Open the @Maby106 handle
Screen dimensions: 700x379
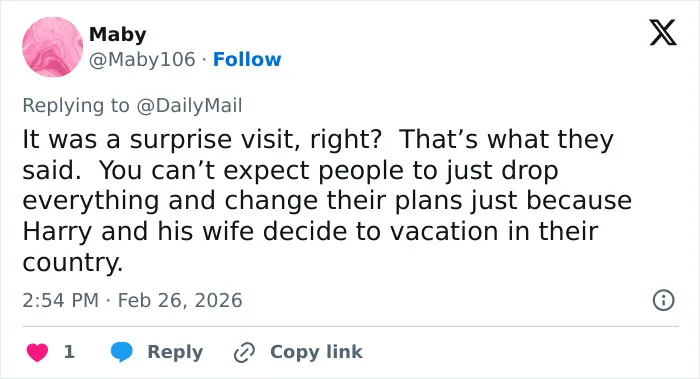click(x=142, y=59)
